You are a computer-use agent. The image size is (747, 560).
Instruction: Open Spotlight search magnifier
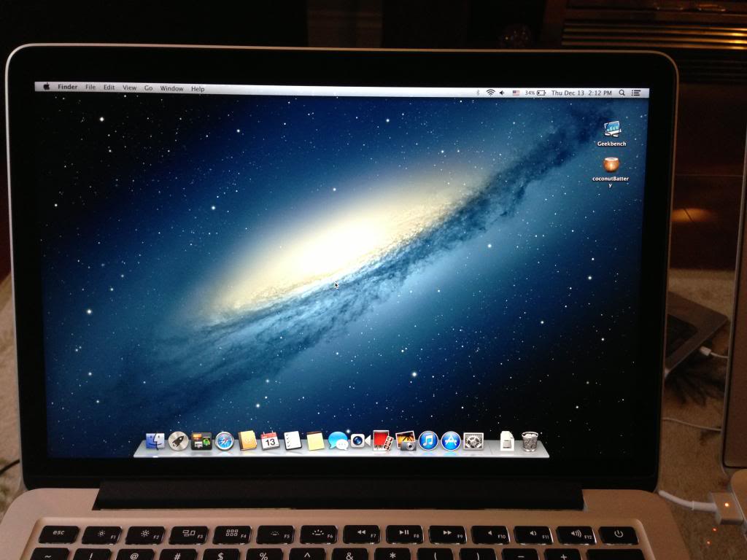point(622,93)
